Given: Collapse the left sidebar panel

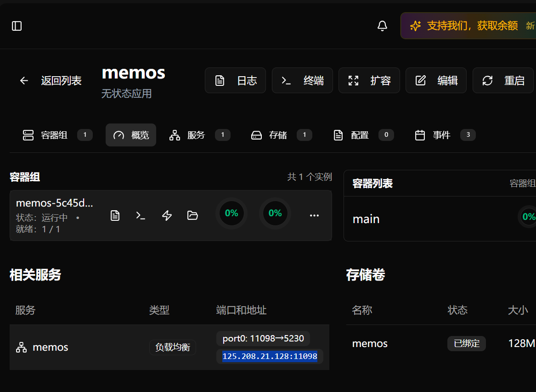Looking at the screenshot, I should click(17, 26).
